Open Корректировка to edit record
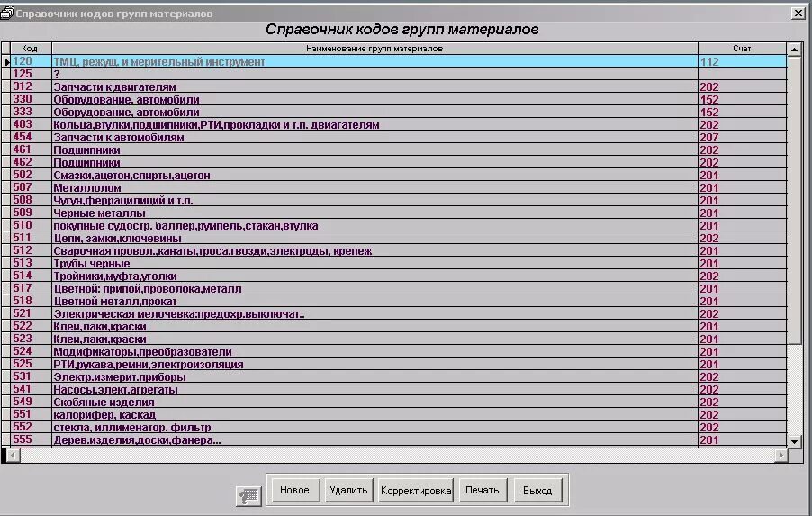This screenshot has width=812, height=516. [x=416, y=490]
